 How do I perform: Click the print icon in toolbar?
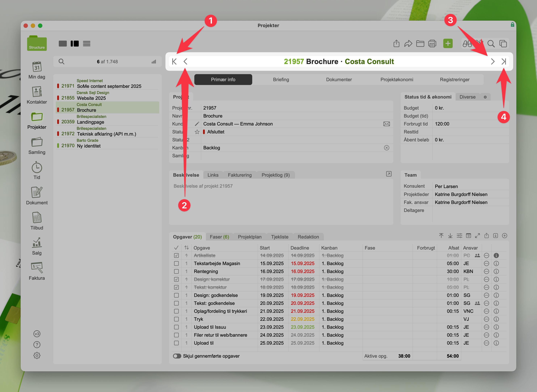(x=432, y=44)
